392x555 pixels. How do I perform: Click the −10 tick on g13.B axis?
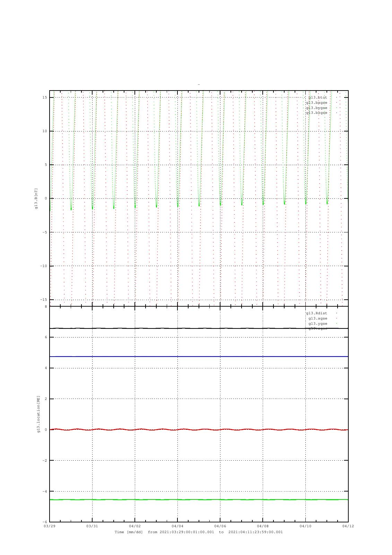[43, 266]
